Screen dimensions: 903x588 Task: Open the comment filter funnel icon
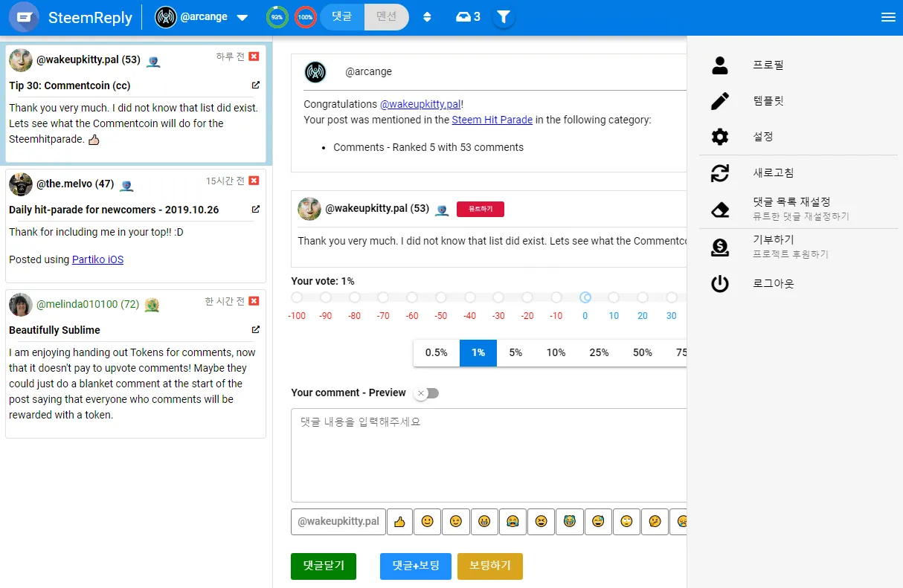[x=504, y=16]
